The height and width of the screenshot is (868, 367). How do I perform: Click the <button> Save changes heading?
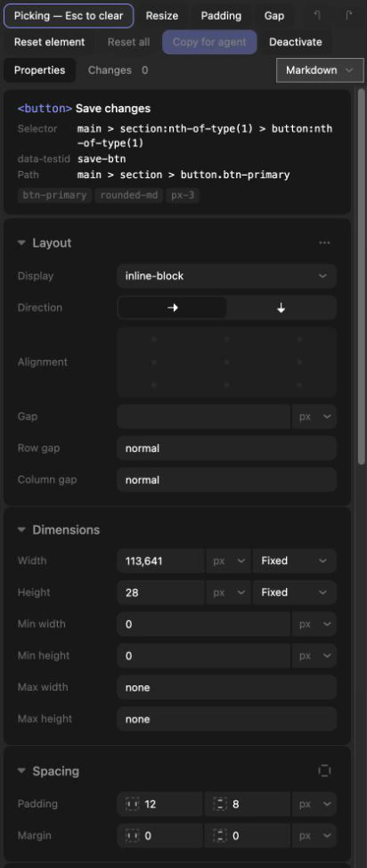(x=84, y=109)
